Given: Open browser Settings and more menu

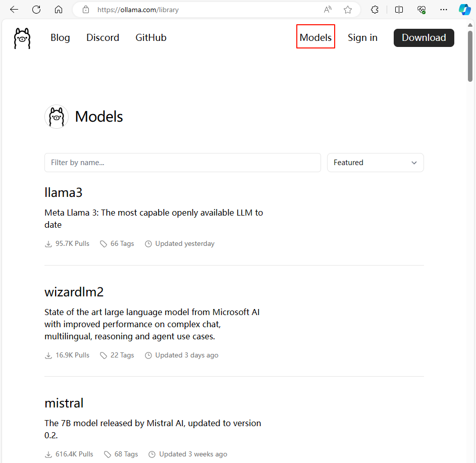Looking at the screenshot, I should tap(444, 10).
